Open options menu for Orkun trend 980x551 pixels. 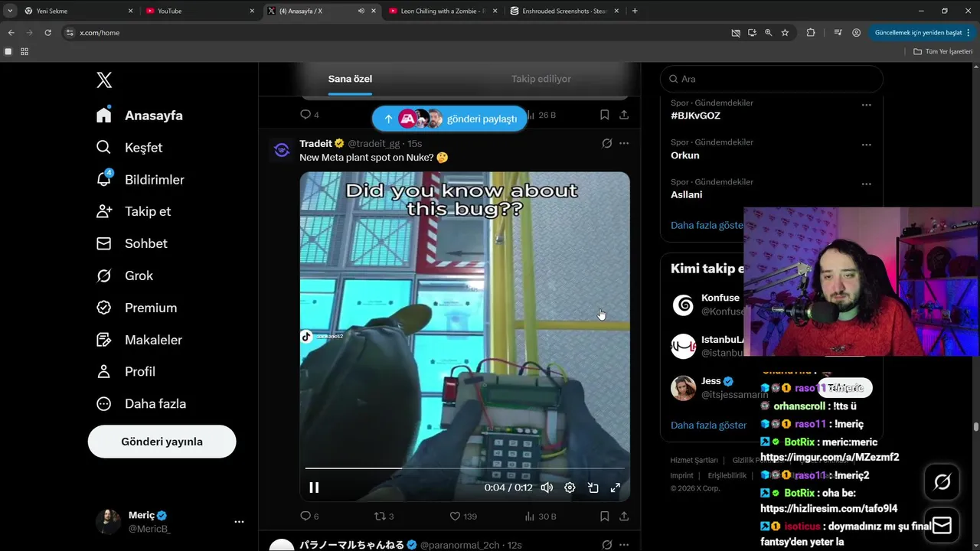point(866,145)
